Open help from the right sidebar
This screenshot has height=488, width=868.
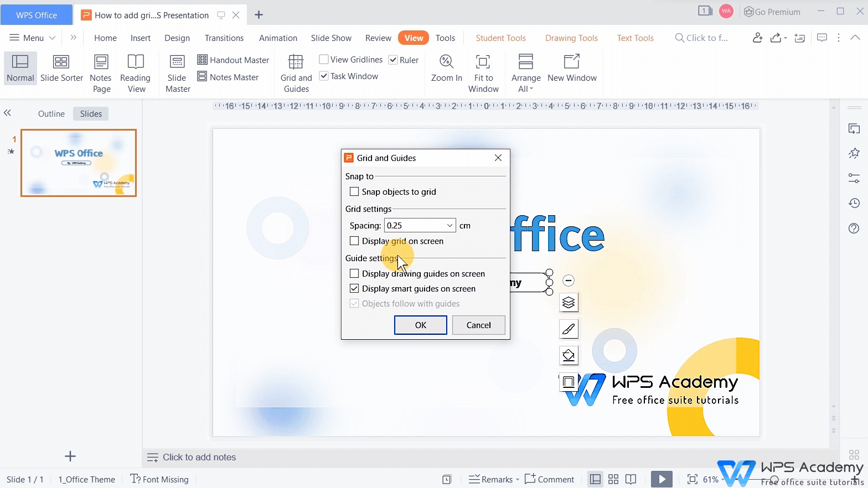click(854, 229)
